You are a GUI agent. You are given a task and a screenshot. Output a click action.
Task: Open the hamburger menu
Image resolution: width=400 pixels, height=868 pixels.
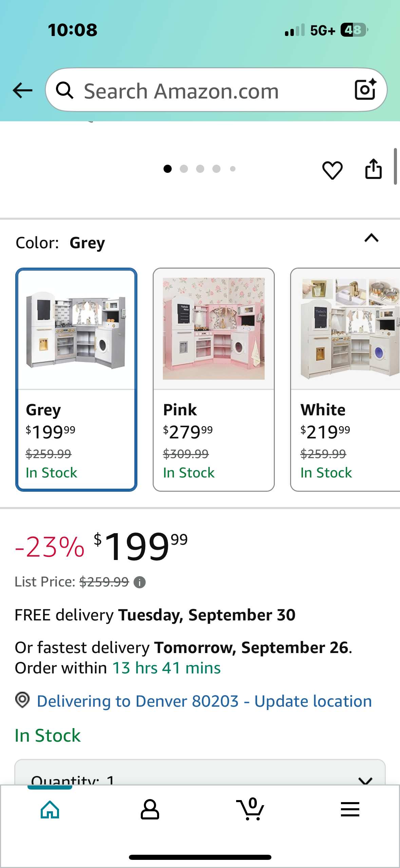350,810
